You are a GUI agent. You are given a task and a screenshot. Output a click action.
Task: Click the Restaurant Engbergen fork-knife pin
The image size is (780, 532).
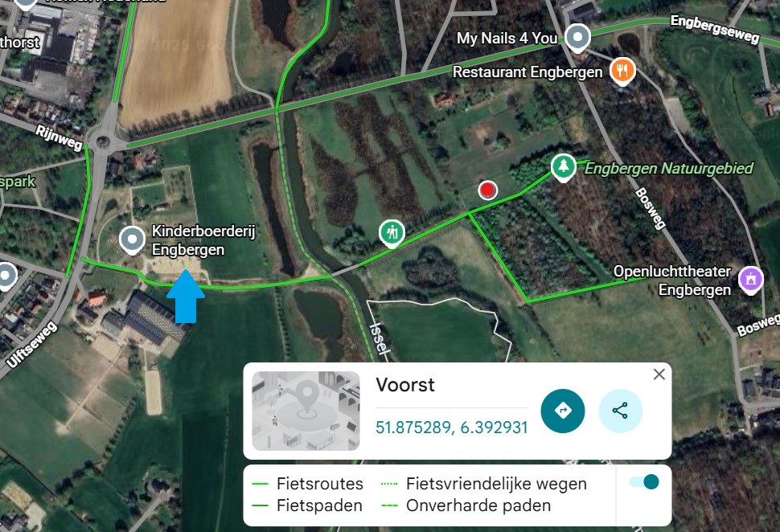(623, 71)
